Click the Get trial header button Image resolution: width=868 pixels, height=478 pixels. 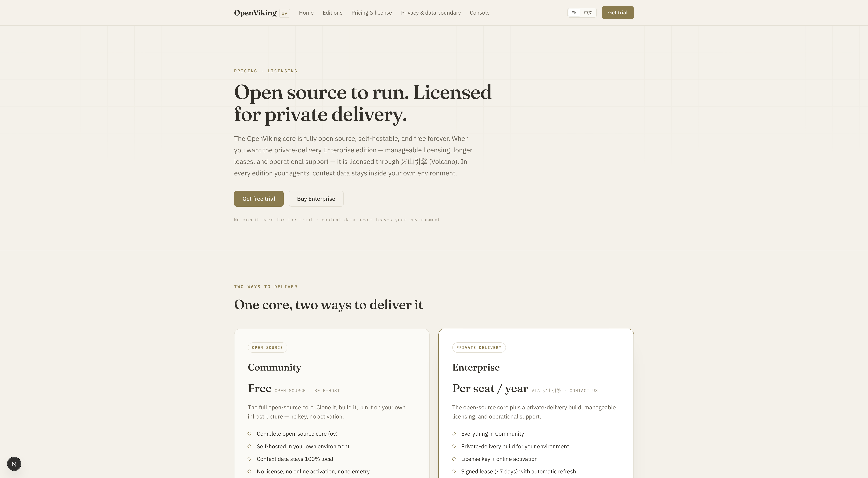point(618,13)
